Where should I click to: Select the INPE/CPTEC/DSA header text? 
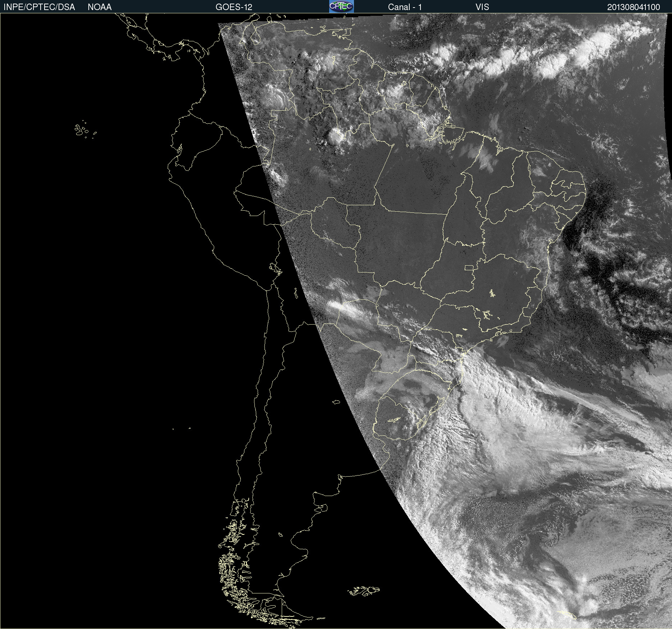point(39,7)
